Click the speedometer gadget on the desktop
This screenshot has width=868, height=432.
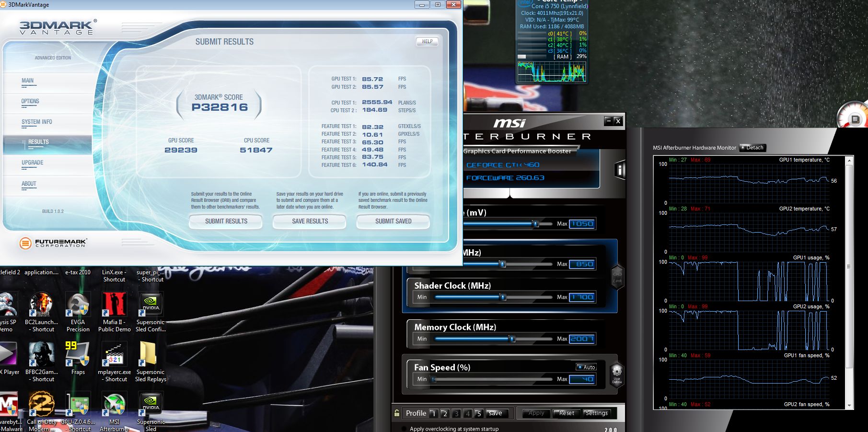pos(853,116)
